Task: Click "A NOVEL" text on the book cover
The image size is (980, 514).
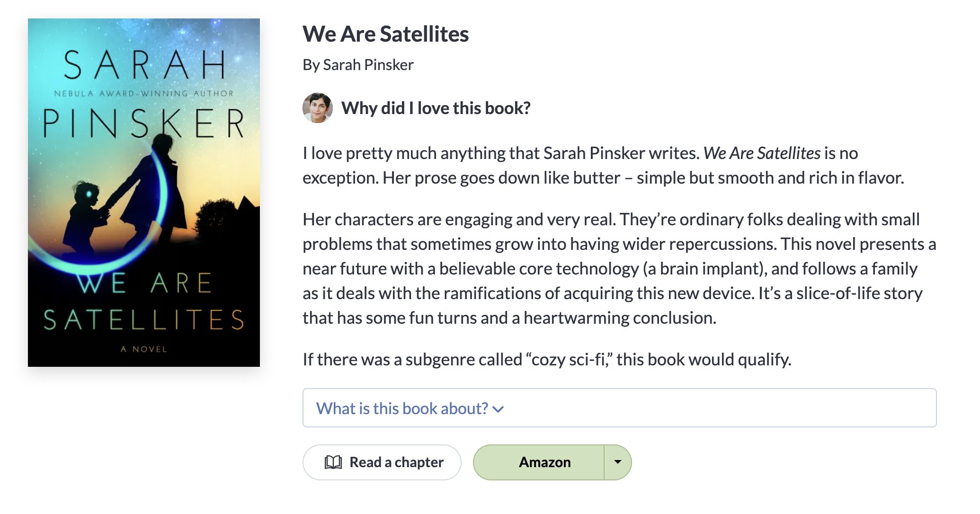Action: click(x=144, y=349)
